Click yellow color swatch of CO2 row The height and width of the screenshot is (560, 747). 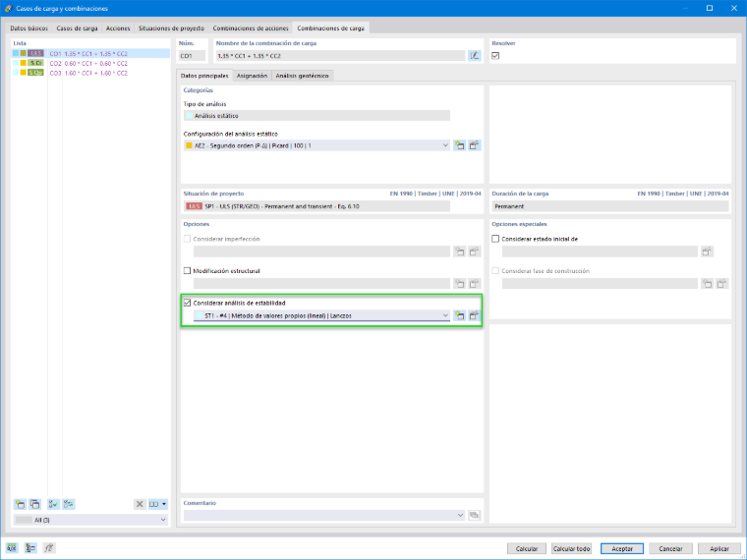(x=23, y=63)
